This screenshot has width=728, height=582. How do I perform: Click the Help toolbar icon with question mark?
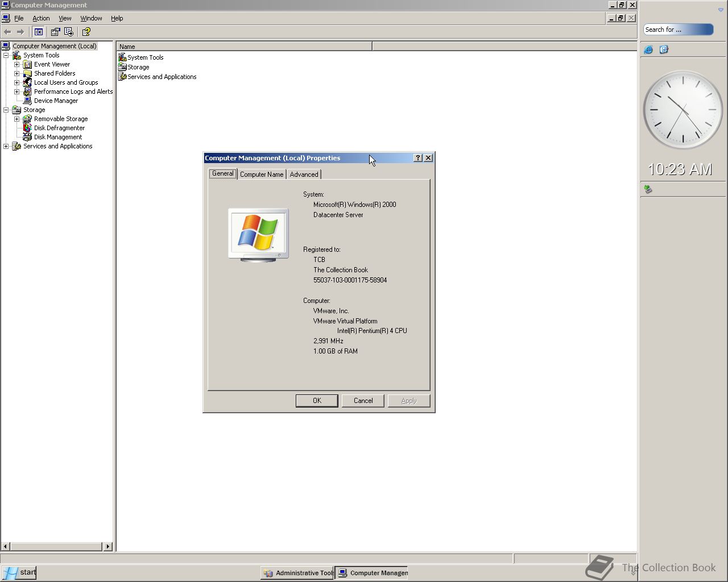86,32
